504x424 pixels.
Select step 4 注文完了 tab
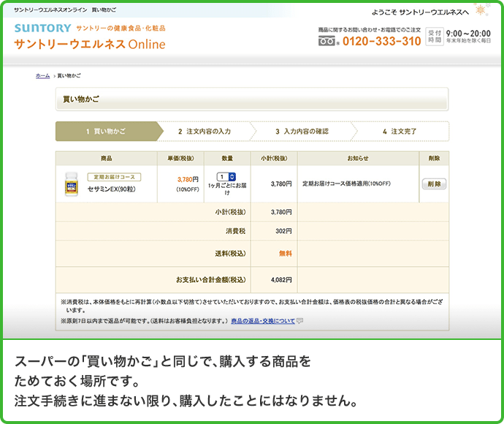[x=400, y=132]
